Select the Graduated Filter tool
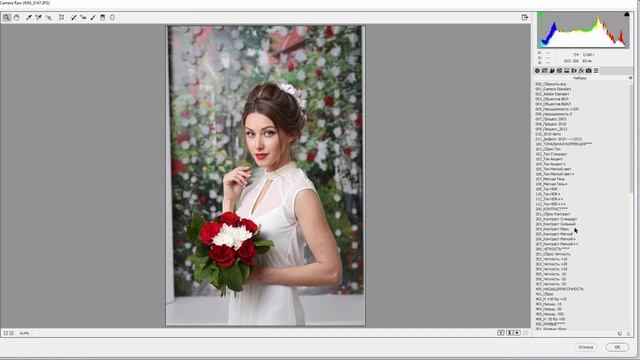 click(103, 18)
